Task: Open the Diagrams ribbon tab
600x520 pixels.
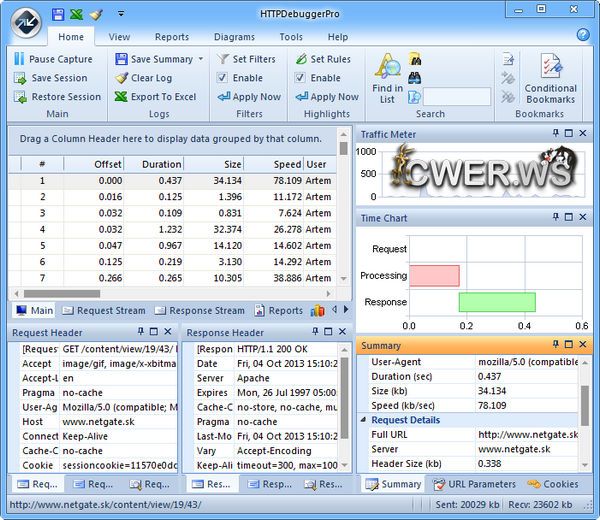Action: click(234, 37)
